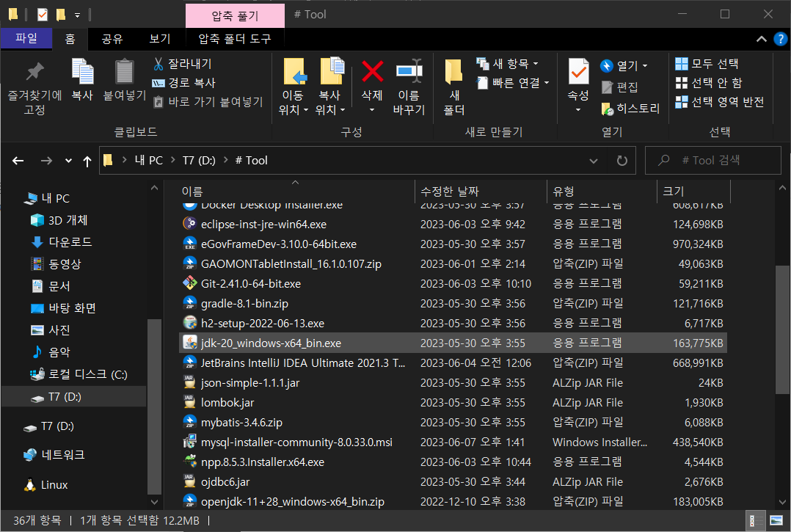
Task: Open the 파일 (File) menu
Action: [26, 38]
